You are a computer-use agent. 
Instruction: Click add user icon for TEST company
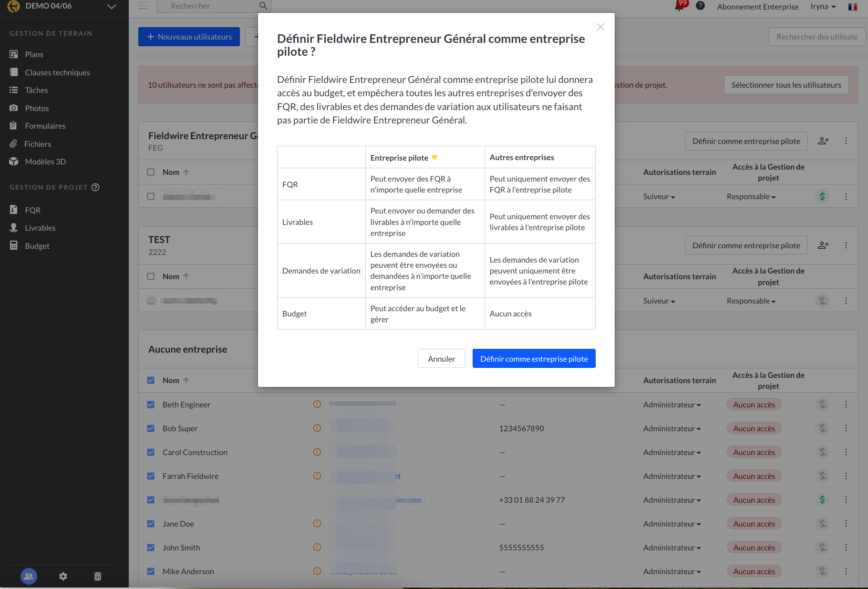(x=823, y=245)
